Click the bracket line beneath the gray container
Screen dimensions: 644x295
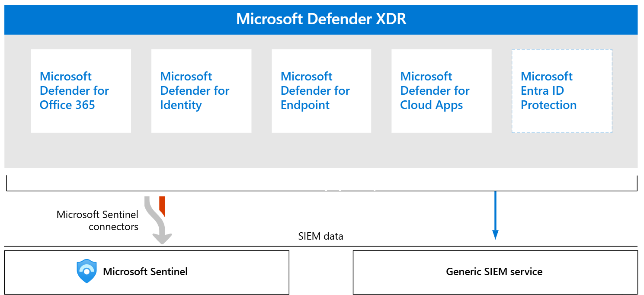260,190
